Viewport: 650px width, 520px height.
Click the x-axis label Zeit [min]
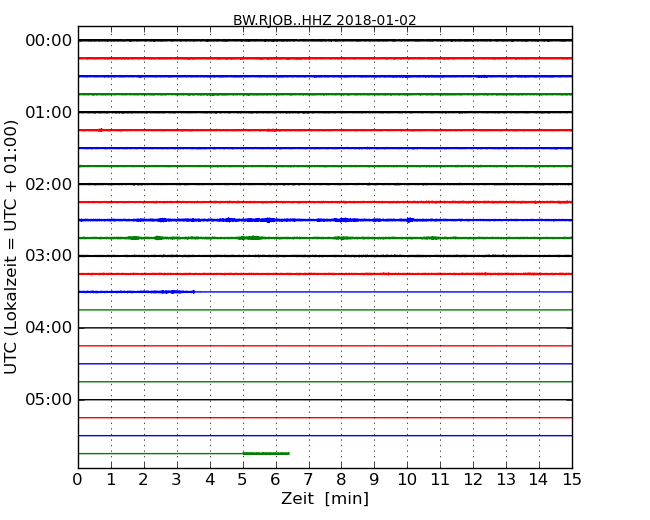click(325, 498)
